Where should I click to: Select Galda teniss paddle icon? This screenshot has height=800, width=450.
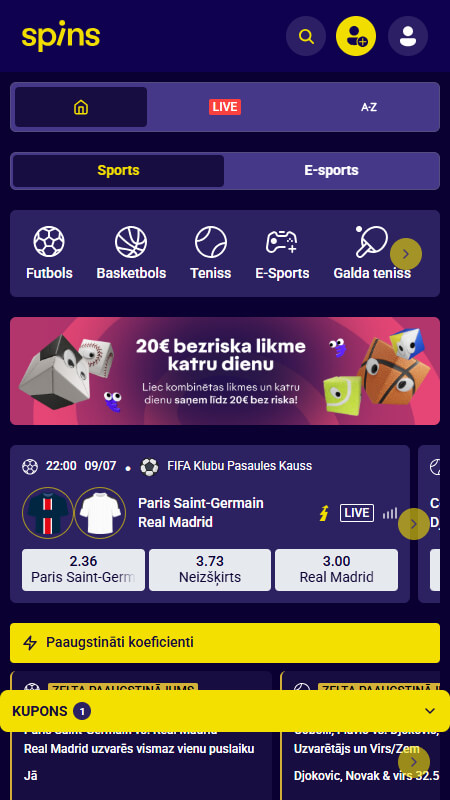[372, 242]
